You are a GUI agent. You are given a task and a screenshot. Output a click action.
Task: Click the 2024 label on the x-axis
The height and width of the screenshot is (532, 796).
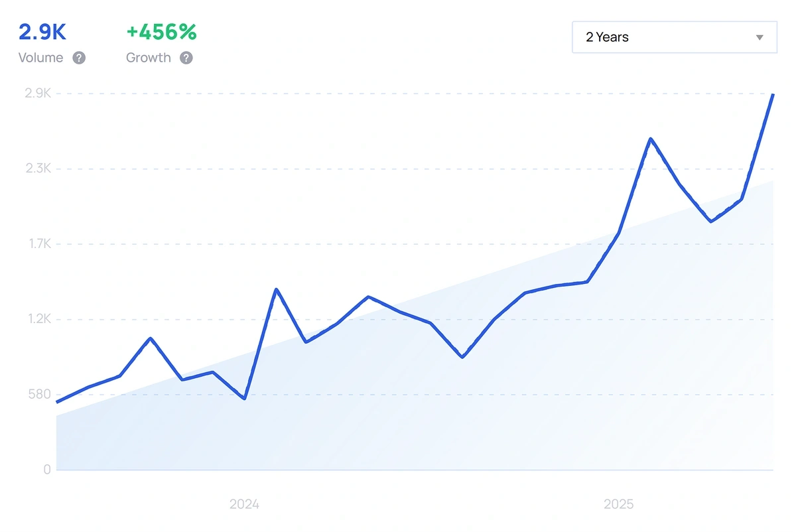click(245, 504)
